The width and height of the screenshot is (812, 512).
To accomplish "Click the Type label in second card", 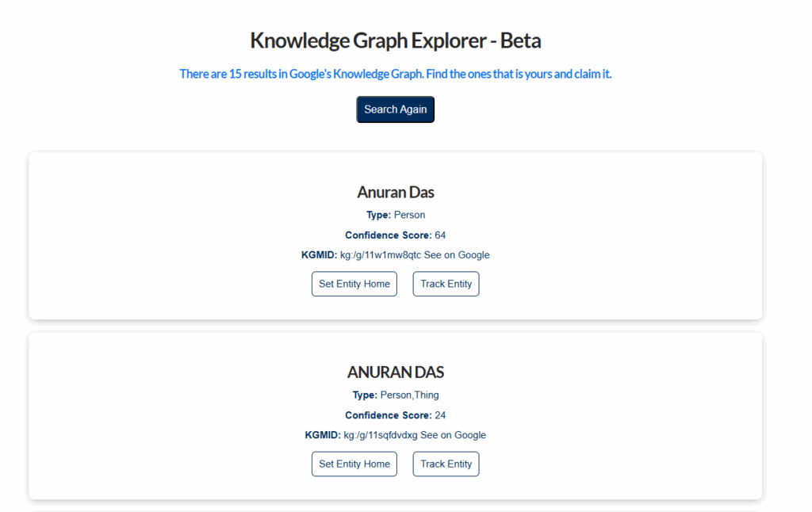I will [x=365, y=395].
